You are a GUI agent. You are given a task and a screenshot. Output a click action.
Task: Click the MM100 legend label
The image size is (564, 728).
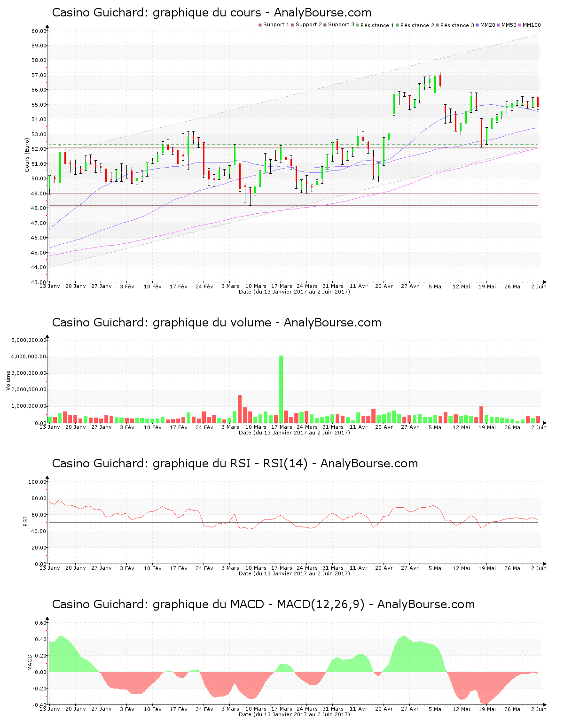pos(532,24)
